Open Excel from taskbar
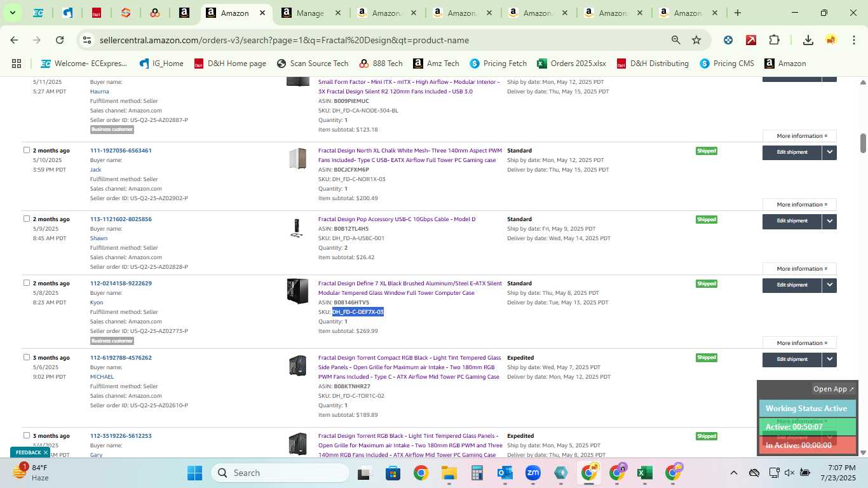The image size is (868, 488). pyautogui.click(x=644, y=473)
